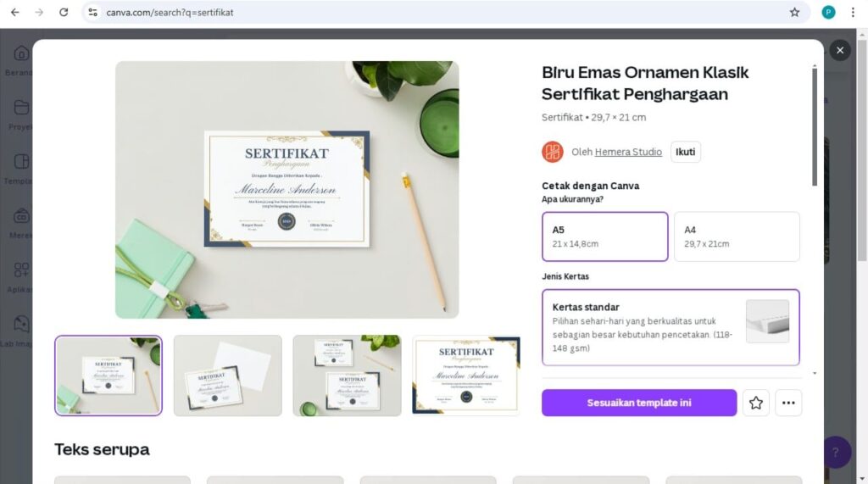The image size is (868, 484).
Task: Select the A4 print size option
Action: tap(737, 236)
